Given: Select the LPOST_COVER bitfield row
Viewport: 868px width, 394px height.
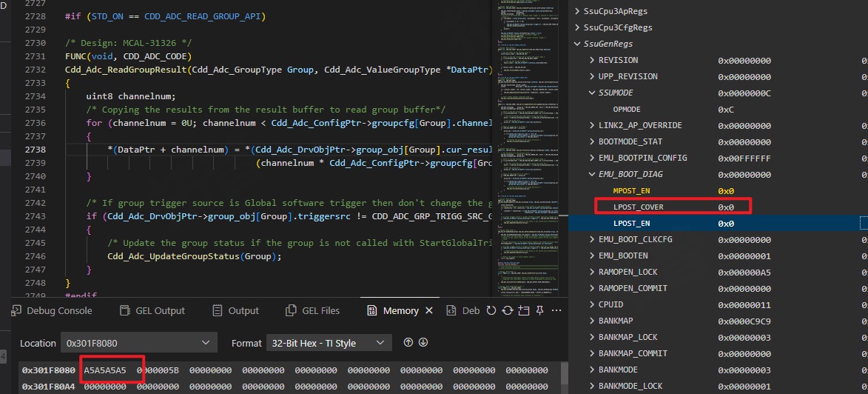Looking at the screenshot, I should pyautogui.click(x=718, y=207).
